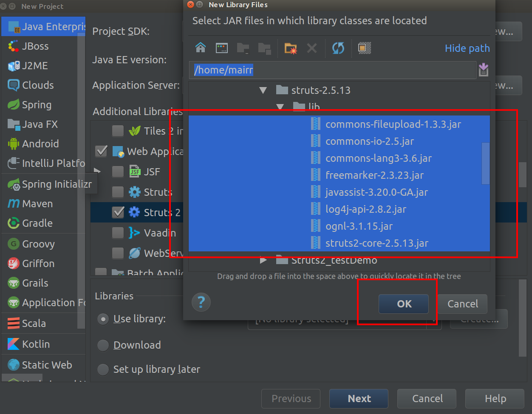Image resolution: width=532 pixels, height=414 pixels.
Task: Click the path history icon beside path field
Action: (x=484, y=70)
